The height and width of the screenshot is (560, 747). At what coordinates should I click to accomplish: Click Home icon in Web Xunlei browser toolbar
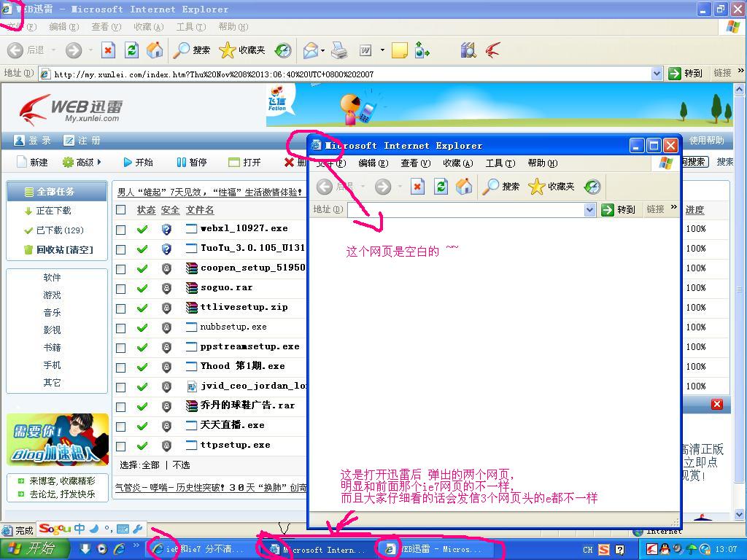155,50
